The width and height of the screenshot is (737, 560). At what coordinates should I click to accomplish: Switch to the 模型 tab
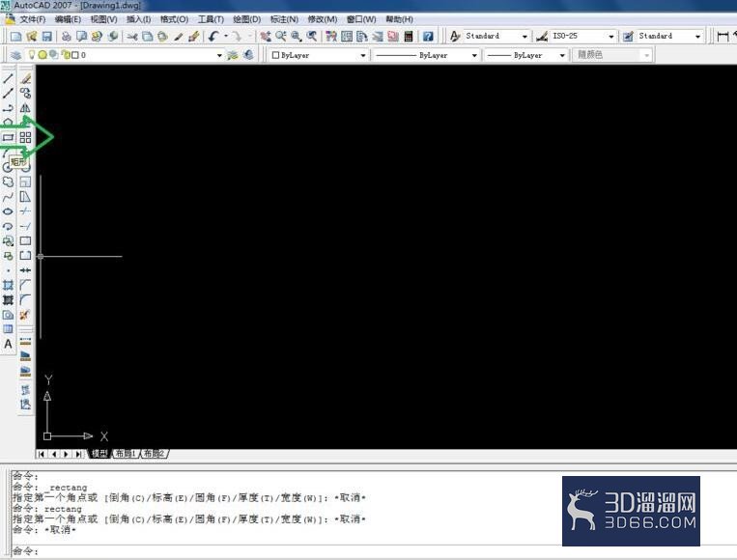[x=99, y=454]
